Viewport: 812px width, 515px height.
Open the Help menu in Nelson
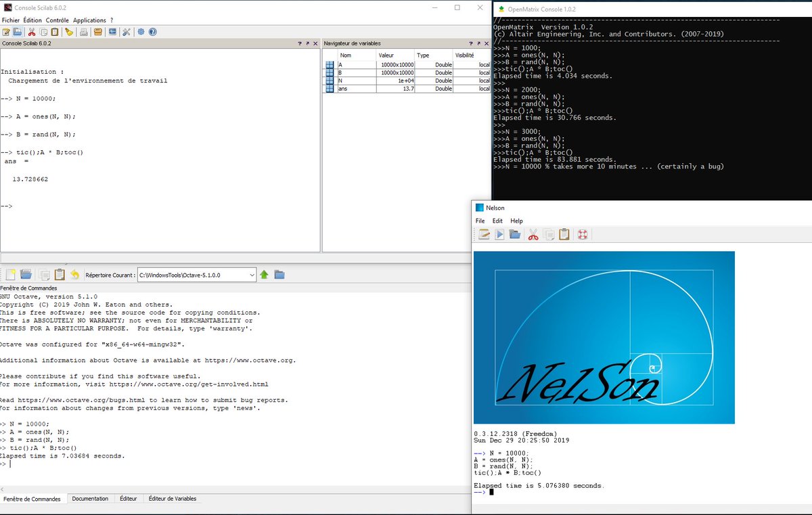tap(517, 221)
